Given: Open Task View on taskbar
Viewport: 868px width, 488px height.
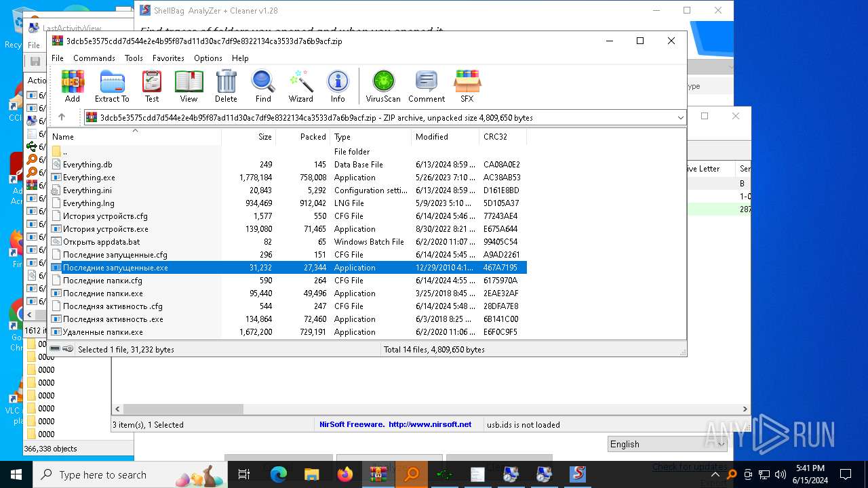Looking at the screenshot, I should pos(244,474).
